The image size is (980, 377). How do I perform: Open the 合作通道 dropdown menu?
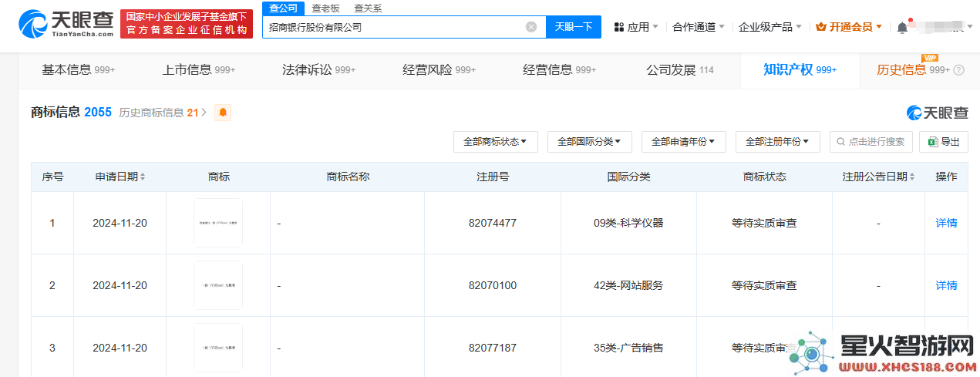(x=699, y=27)
